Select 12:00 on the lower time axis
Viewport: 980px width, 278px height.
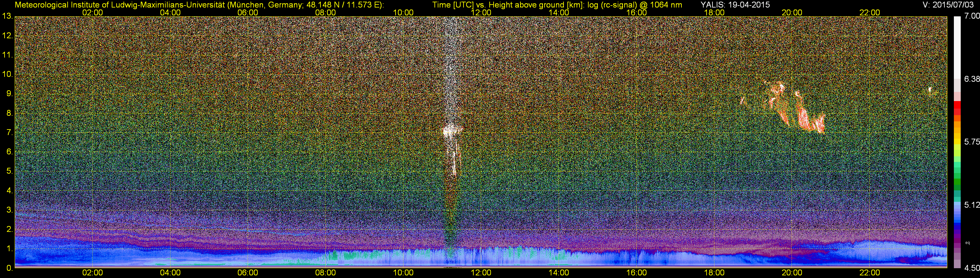click(481, 273)
